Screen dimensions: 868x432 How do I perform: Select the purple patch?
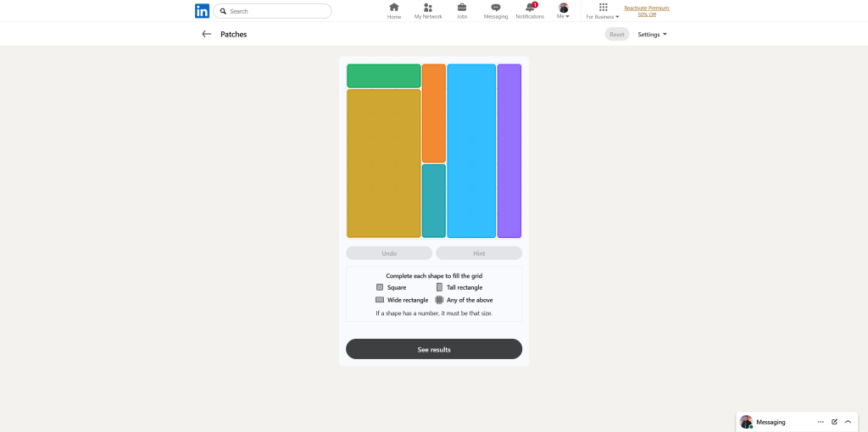tap(509, 151)
